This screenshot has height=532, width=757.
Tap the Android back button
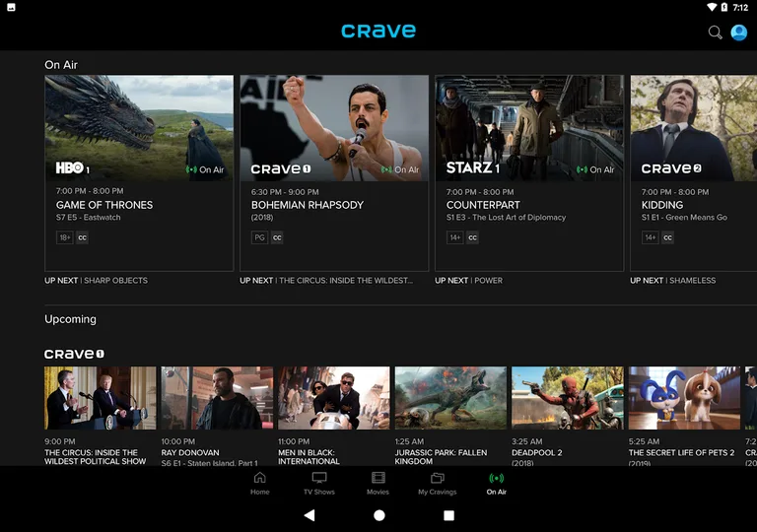(310, 515)
